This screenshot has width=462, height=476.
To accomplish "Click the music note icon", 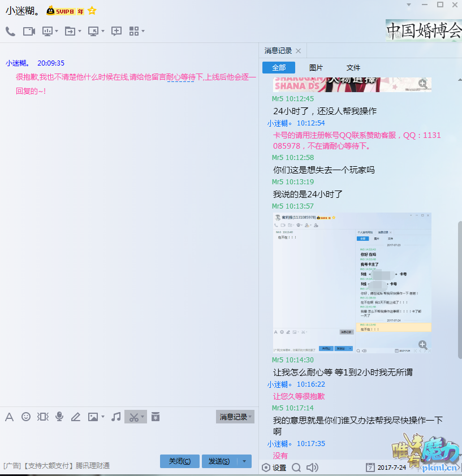I will tap(116, 417).
